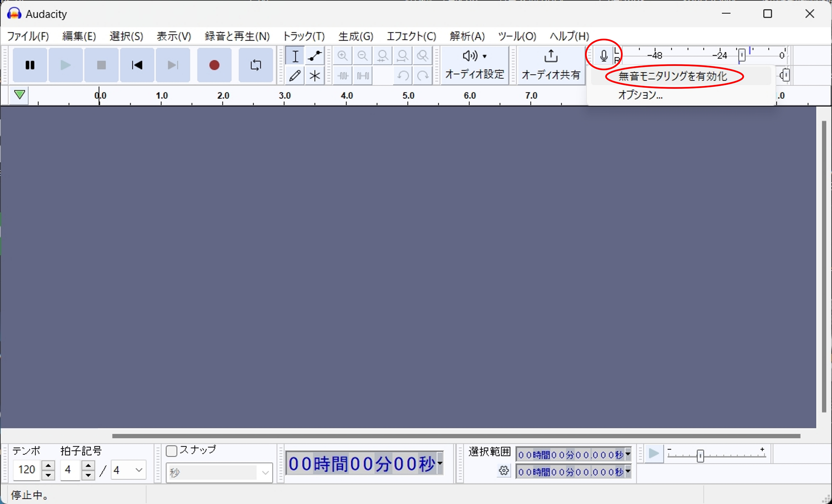The width and height of the screenshot is (832, 504).
Task: Click the Stop transport button
Action: coord(101,65)
